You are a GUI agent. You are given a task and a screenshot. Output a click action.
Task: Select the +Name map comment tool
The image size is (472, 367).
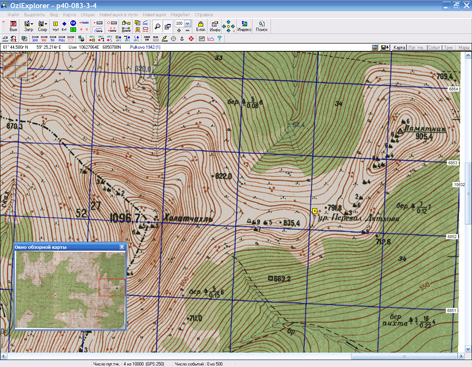click(x=84, y=23)
